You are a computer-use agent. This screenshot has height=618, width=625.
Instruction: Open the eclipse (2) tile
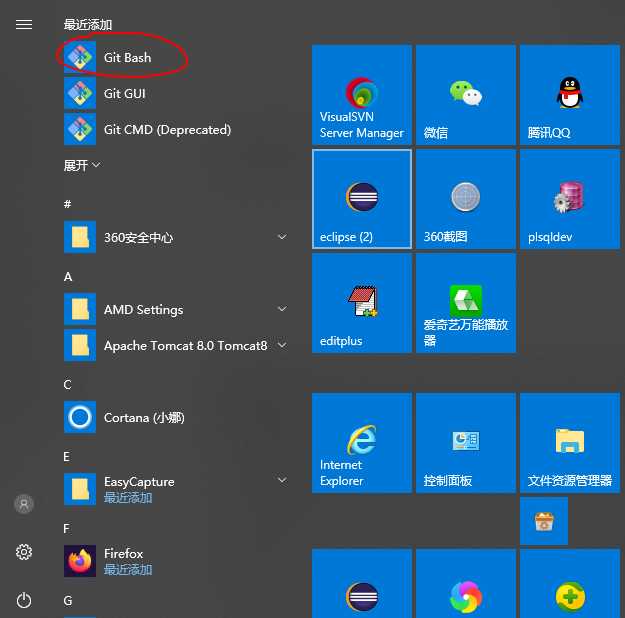[362, 199]
